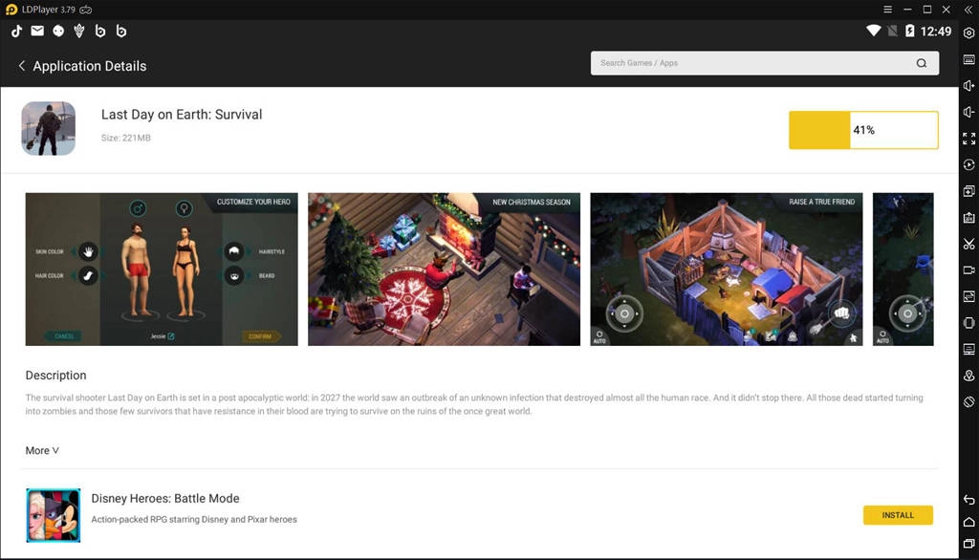Click the Description heading
The image size is (979, 560).
[x=55, y=376]
